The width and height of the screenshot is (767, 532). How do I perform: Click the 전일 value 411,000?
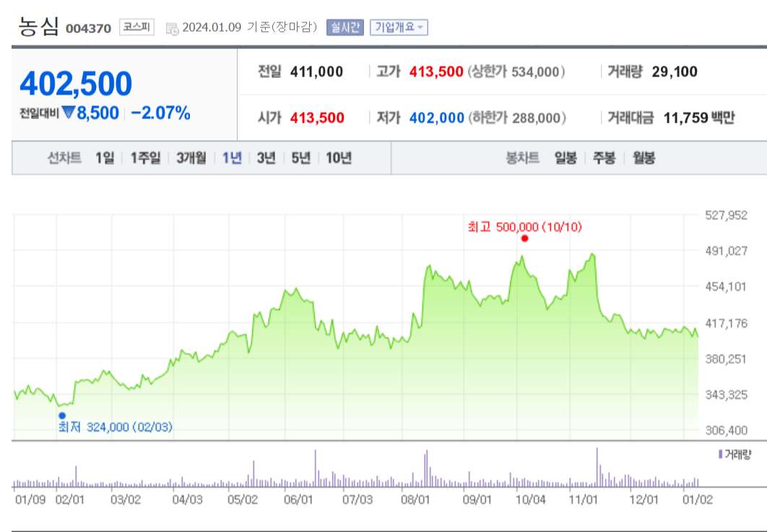316,72
